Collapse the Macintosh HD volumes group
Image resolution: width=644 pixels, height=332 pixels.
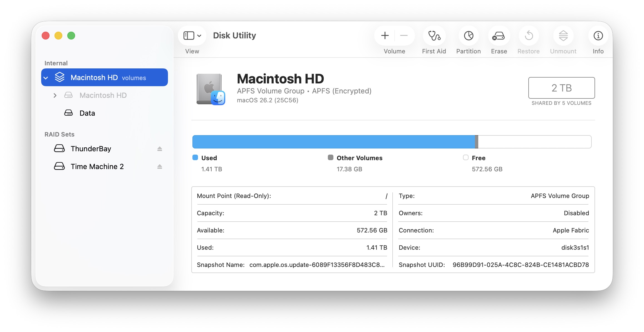pyautogui.click(x=46, y=78)
